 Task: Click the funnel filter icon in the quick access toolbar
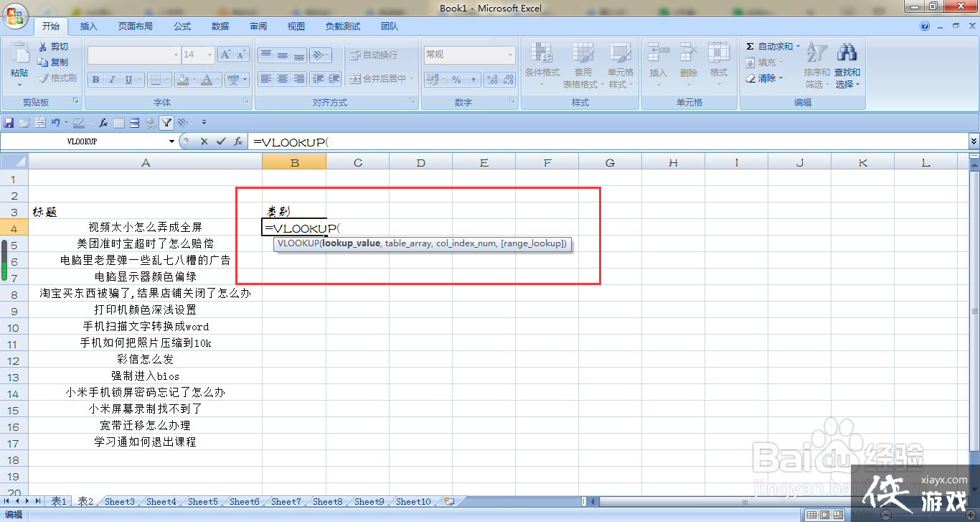click(166, 123)
